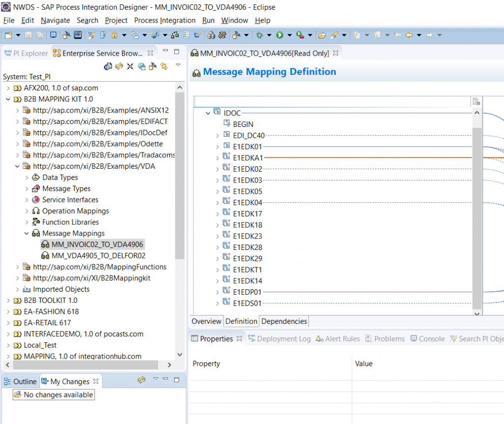This screenshot has height=424, width=504.
Task: Expand the EDI_DC40 segment
Action: tap(217, 136)
